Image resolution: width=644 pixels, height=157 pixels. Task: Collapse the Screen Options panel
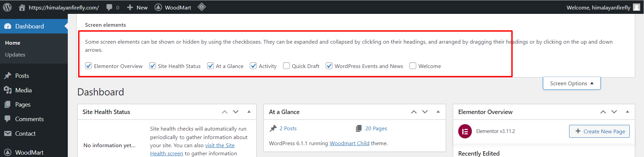[571, 83]
